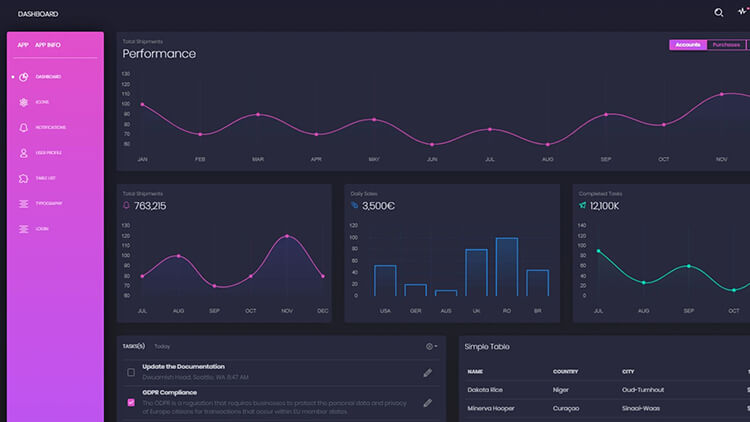Click the NOV peak point in Total Shipments chart
This screenshot has width=750, height=422.
point(287,236)
